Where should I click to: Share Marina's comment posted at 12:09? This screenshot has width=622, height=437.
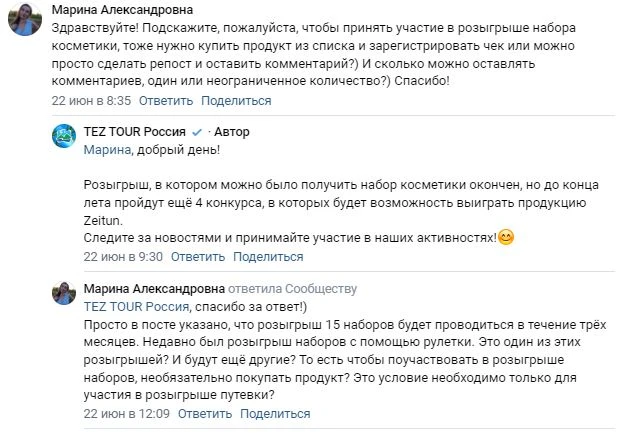pos(275,413)
